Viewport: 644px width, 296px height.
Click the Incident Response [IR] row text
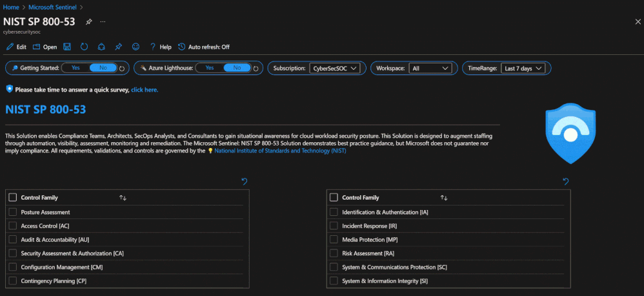[x=369, y=226]
